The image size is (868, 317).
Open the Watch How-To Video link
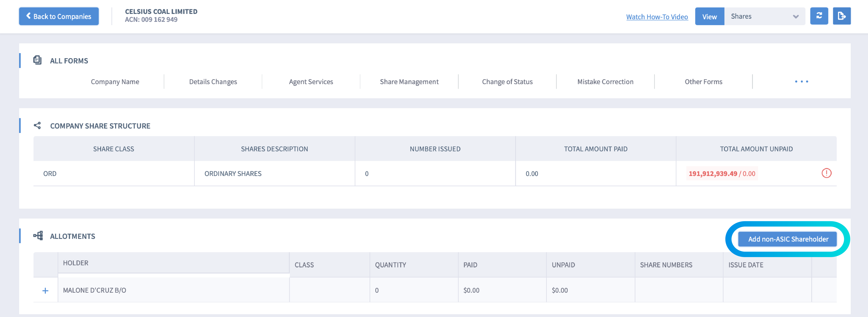pyautogui.click(x=657, y=16)
